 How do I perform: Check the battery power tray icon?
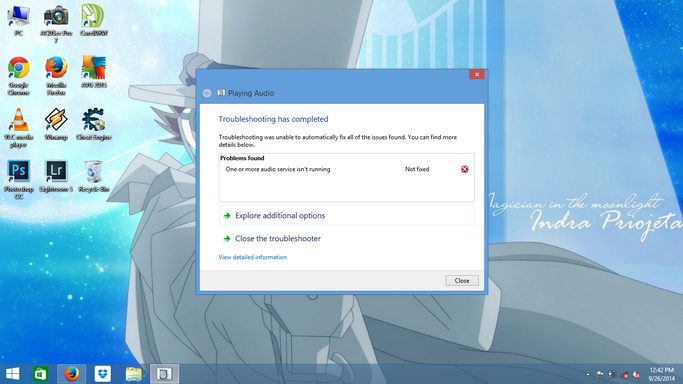pos(612,374)
